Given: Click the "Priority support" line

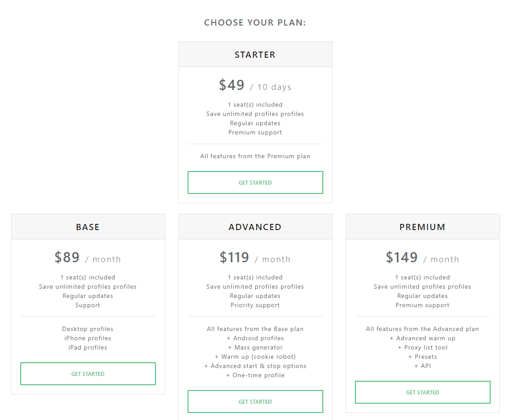Looking at the screenshot, I should tap(255, 305).
